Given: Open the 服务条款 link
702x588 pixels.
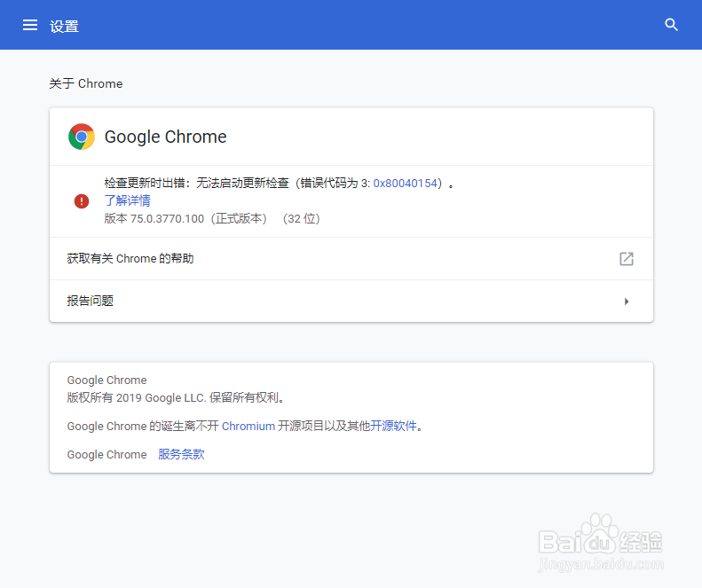Looking at the screenshot, I should [181, 454].
